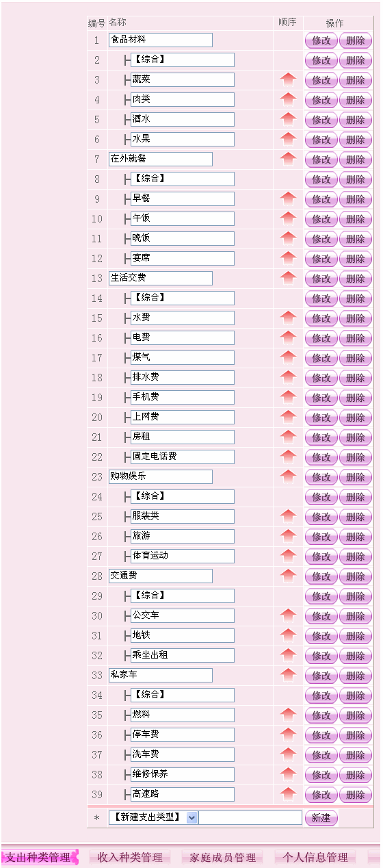Focus the new expense name text box
Screen dimensions: 383x868
250,817
